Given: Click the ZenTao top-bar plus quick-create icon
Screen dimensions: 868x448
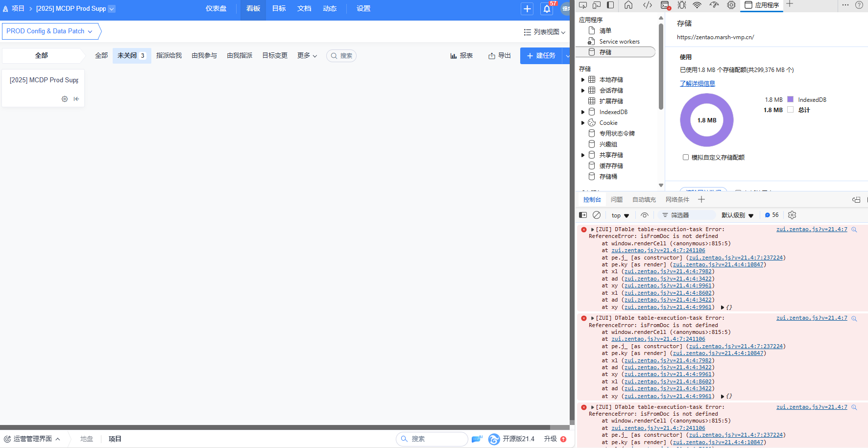Looking at the screenshot, I should [x=527, y=8].
